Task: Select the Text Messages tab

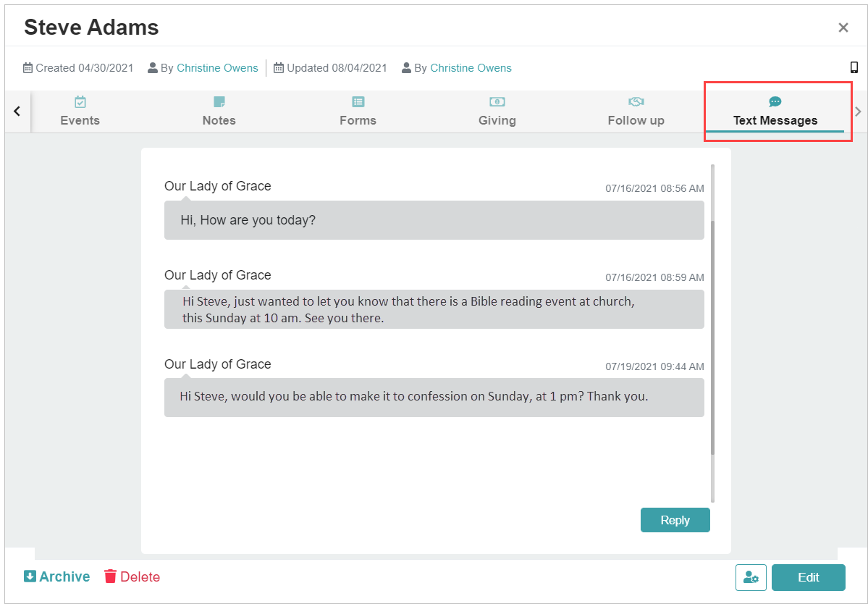Action: pyautogui.click(x=775, y=112)
